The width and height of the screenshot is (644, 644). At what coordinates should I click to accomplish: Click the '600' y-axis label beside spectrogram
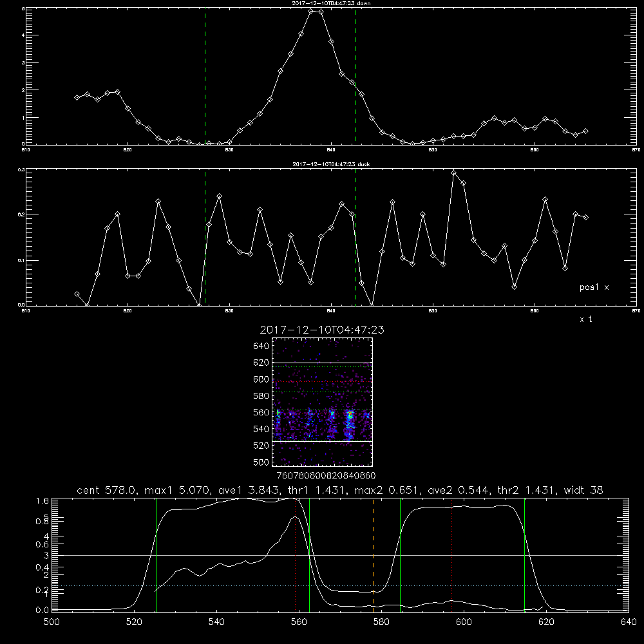[x=261, y=379]
